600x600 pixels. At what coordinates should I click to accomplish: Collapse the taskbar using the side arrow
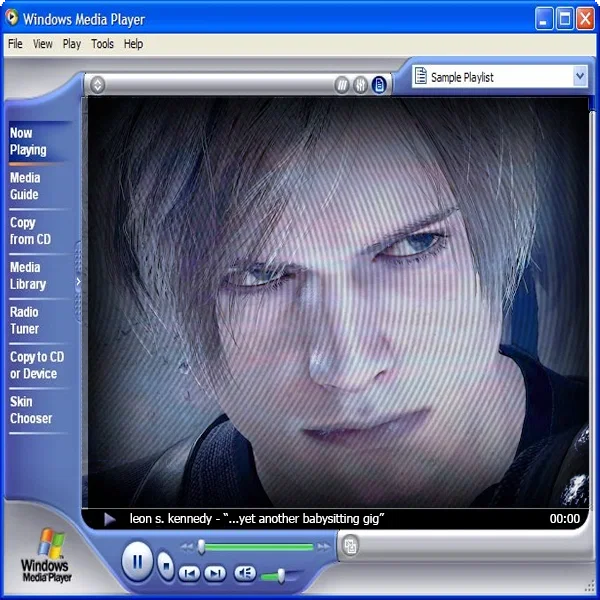click(78, 282)
